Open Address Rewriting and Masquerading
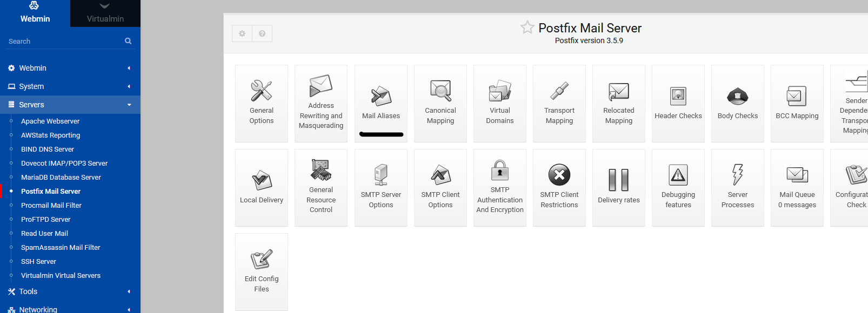This screenshot has height=313, width=868. (321, 104)
